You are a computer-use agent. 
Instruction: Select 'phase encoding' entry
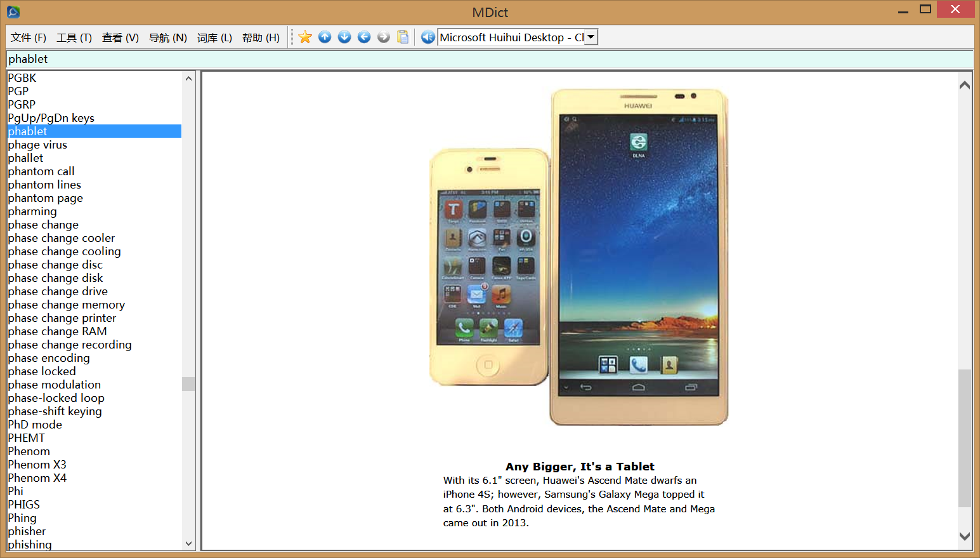(x=49, y=358)
